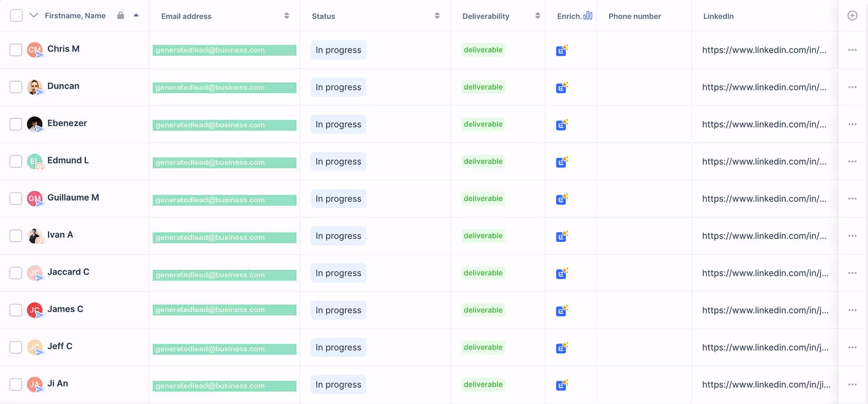Open Jaccard C's LinkedIn profile link
This screenshot has width=868, height=404.
coord(765,273)
